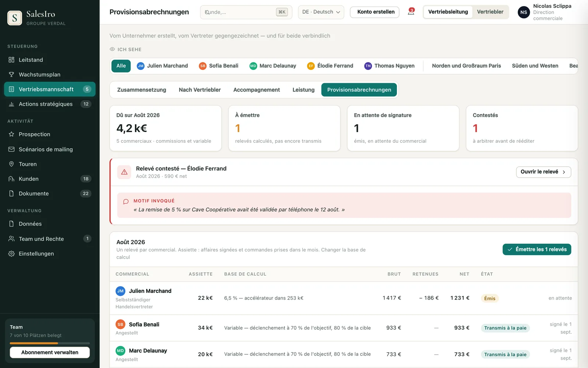Click the JM avatar in Julien Marchand row
The width and height of the screenshot is (588, 368).
coord(121,291)
